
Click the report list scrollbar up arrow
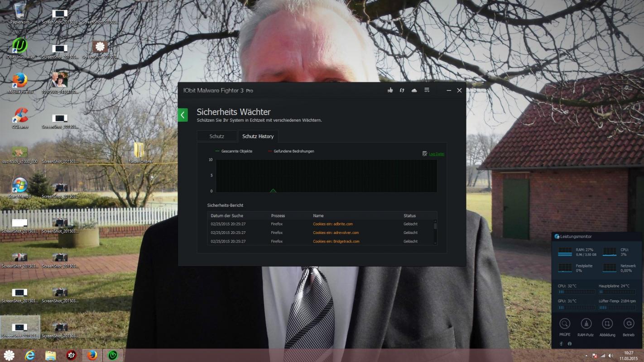click(435, 221)
